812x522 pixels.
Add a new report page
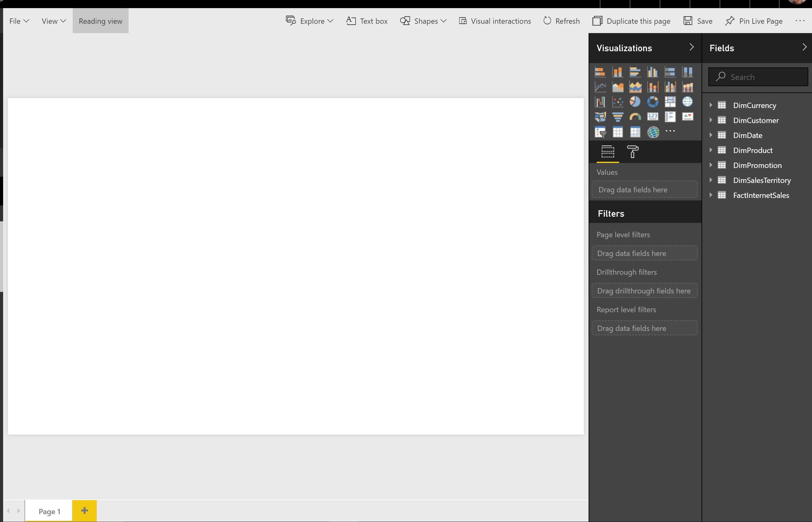(84, 510)
